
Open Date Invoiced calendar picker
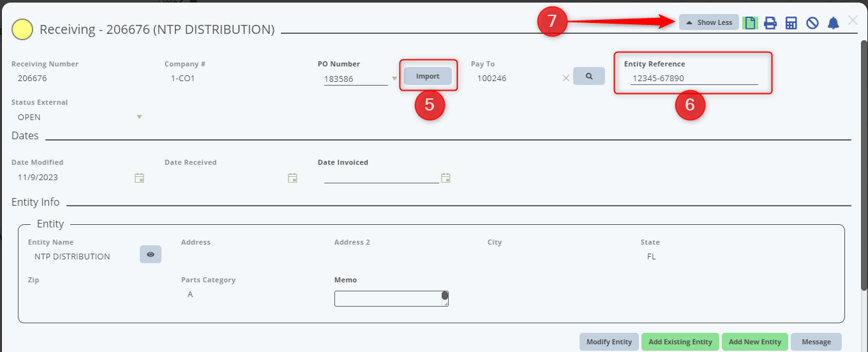(445, 178)
